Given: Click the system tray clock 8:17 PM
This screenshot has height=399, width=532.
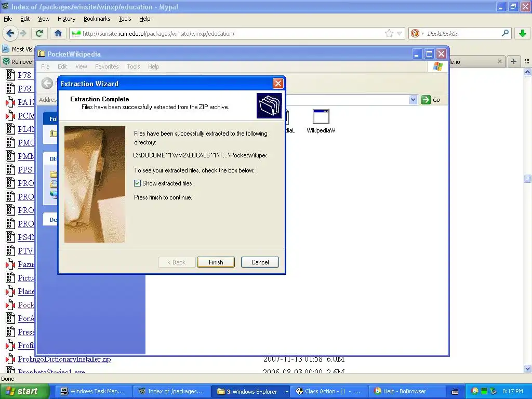Looking at the screenshot, I should 512,391.
